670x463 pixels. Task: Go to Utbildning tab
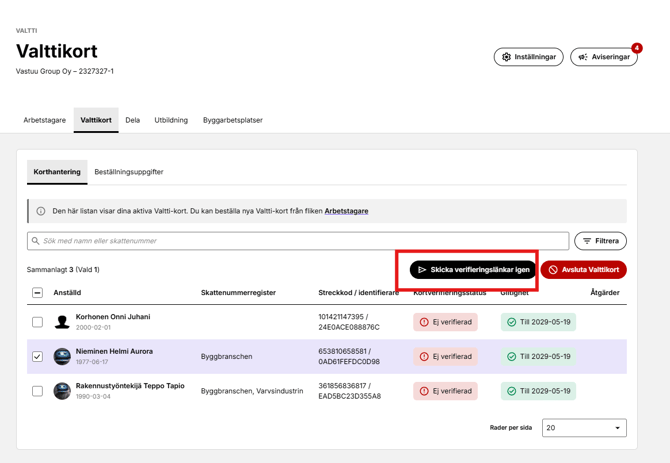pos(171,120)
